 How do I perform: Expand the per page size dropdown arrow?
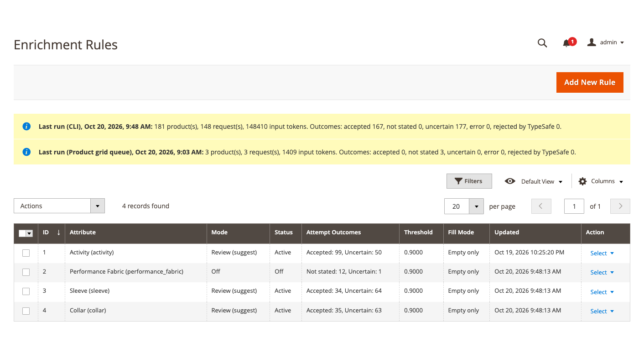476,206
